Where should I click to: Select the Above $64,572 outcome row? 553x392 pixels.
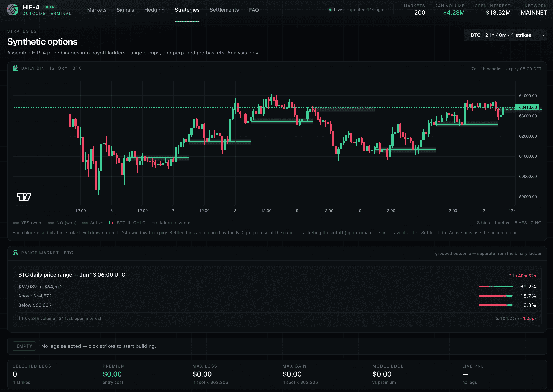click(277, 296)
